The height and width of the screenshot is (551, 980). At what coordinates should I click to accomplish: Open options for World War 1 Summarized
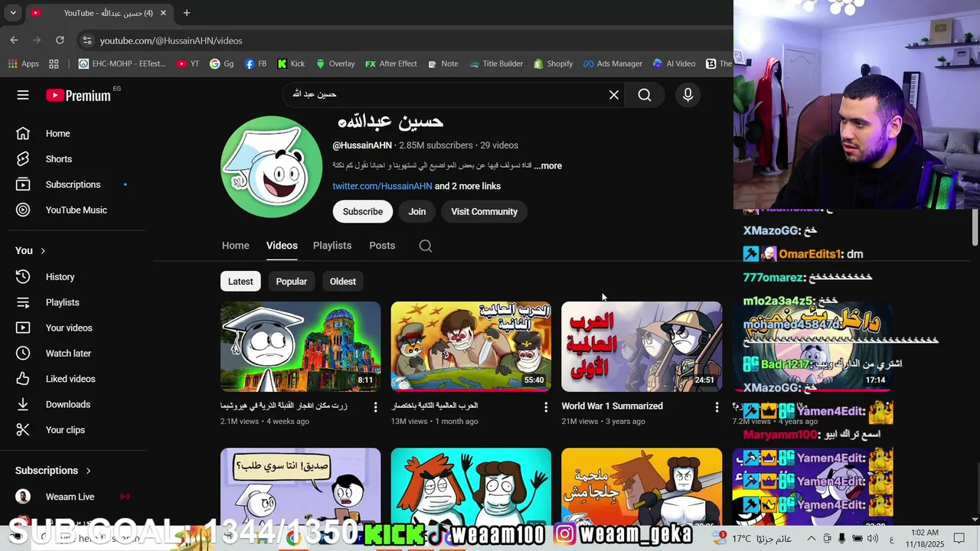pos(717,407)
